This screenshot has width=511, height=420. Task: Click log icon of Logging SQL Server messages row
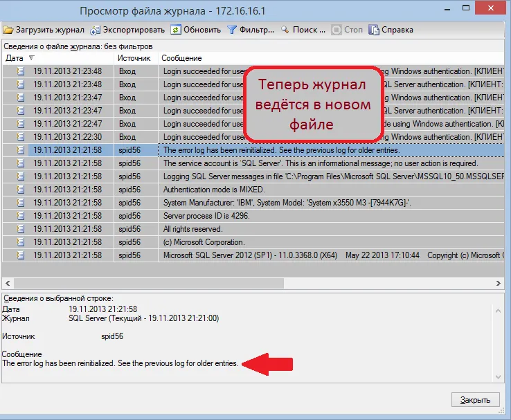(x=21, y=176)
